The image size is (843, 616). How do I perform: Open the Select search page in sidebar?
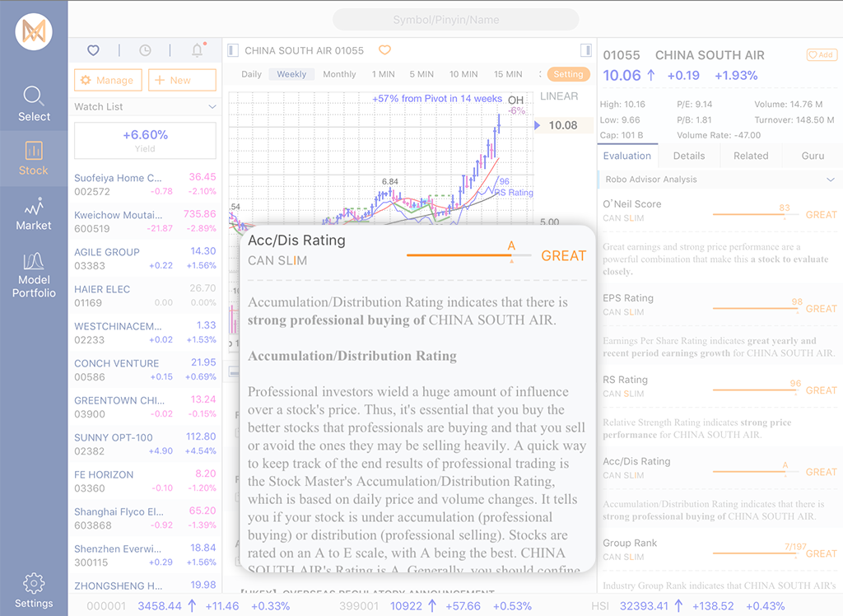coord(34,103)
